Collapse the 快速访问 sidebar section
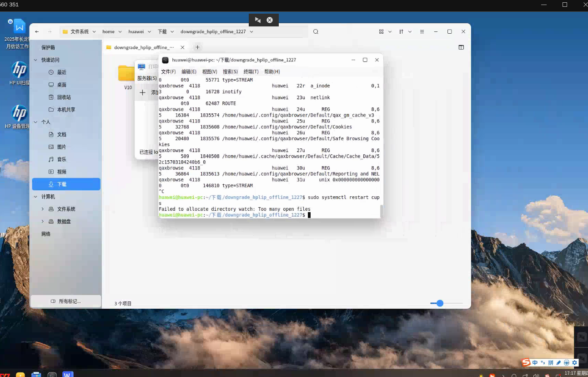This screenshot has height=377, width=588. pyautogui.click(x=35, y=60)
